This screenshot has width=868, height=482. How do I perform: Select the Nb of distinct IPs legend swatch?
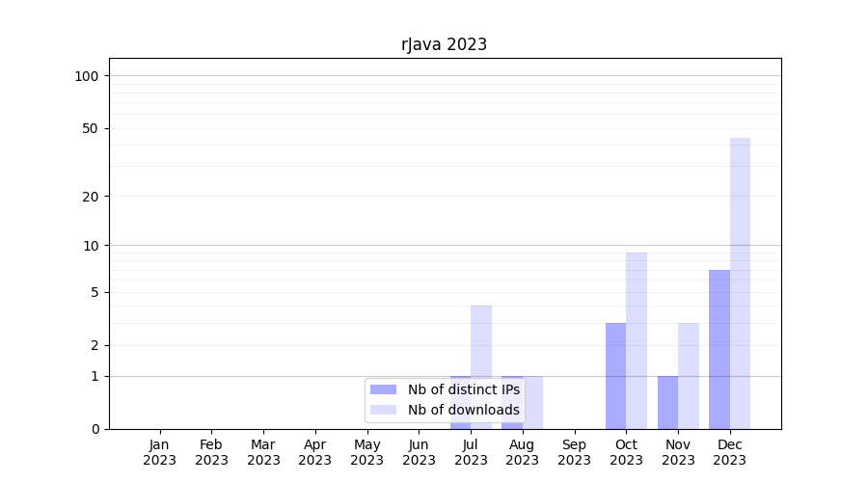coord(383,389)
